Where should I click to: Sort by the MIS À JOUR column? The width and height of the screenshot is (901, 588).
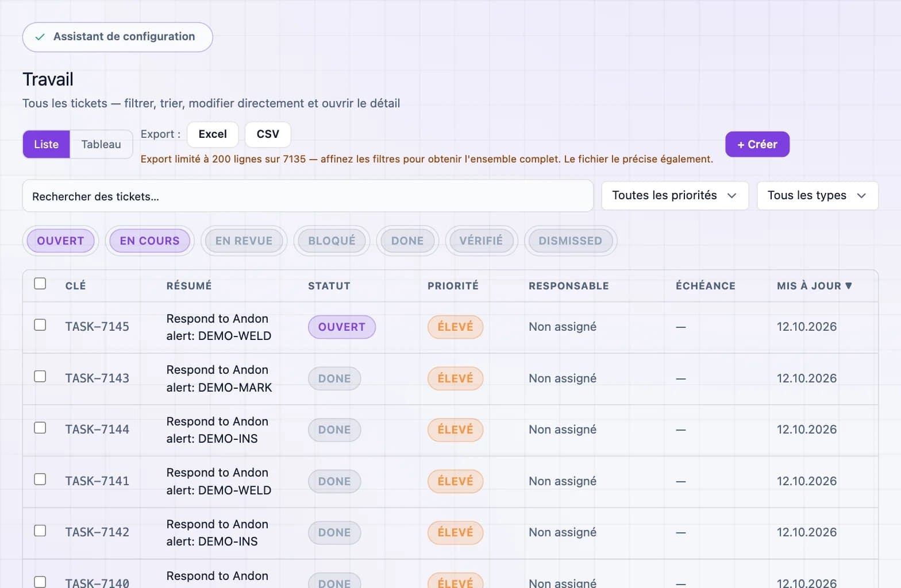pos(814,286)
